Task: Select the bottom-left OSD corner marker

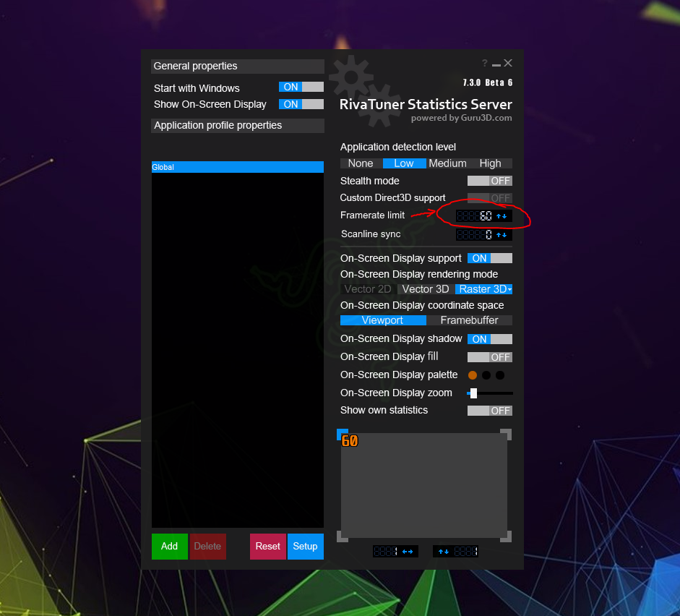Action: click(343, 536)
